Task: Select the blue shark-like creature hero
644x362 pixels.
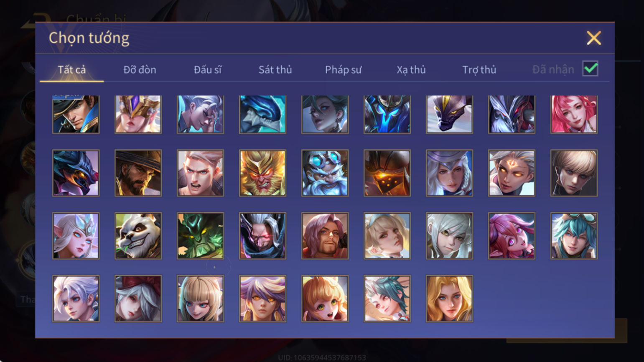Action: [262, 114]
